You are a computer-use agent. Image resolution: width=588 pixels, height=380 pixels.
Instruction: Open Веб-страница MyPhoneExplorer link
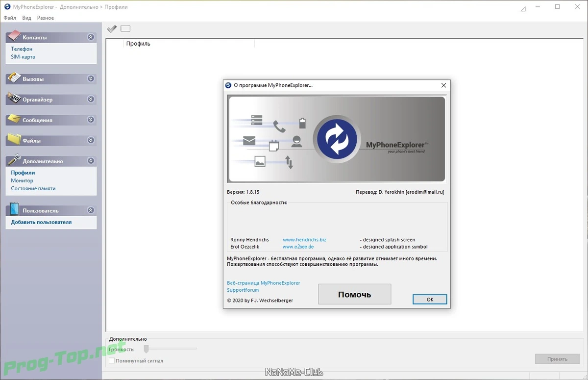click(x=264, y=283)
